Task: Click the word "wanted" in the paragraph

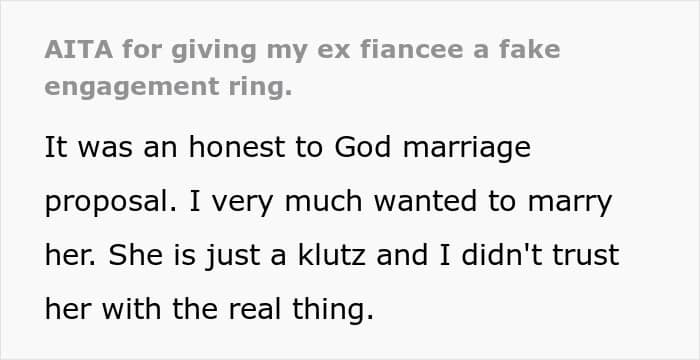Action: tap(425, 201)
